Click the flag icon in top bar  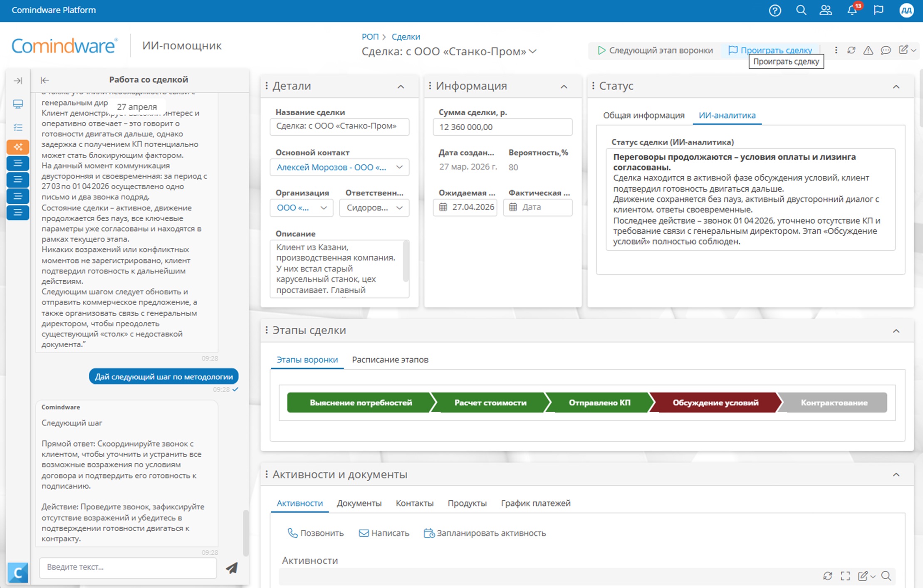pyautogui.click(x=878, y=10)
